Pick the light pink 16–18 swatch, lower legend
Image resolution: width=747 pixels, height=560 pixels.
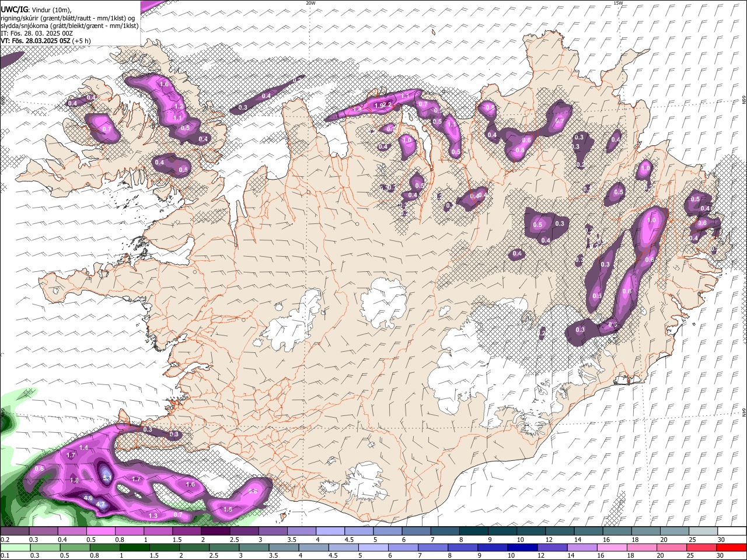coord(612,548)
